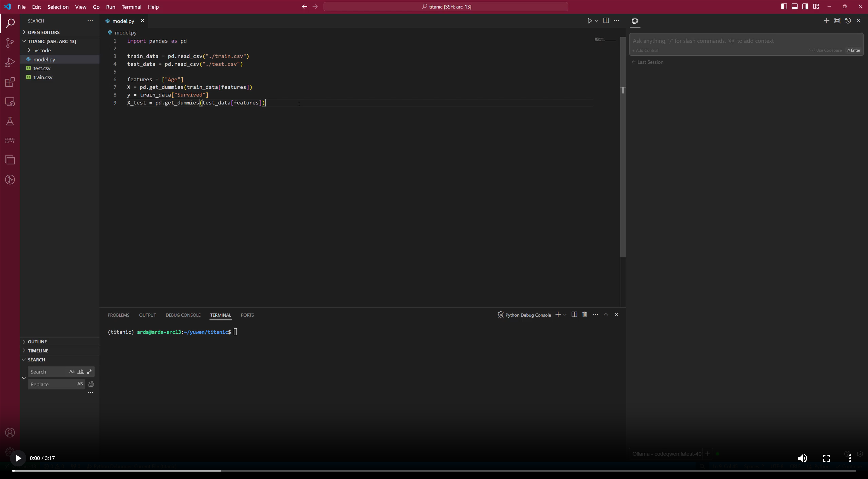Open the Run and Debug view

tap(10, 62)
